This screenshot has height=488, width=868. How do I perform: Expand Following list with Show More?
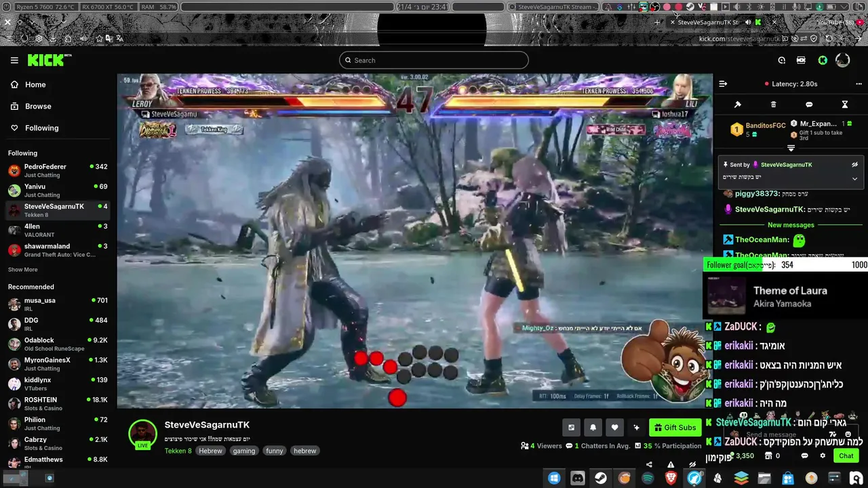click(x=22, y=270)
